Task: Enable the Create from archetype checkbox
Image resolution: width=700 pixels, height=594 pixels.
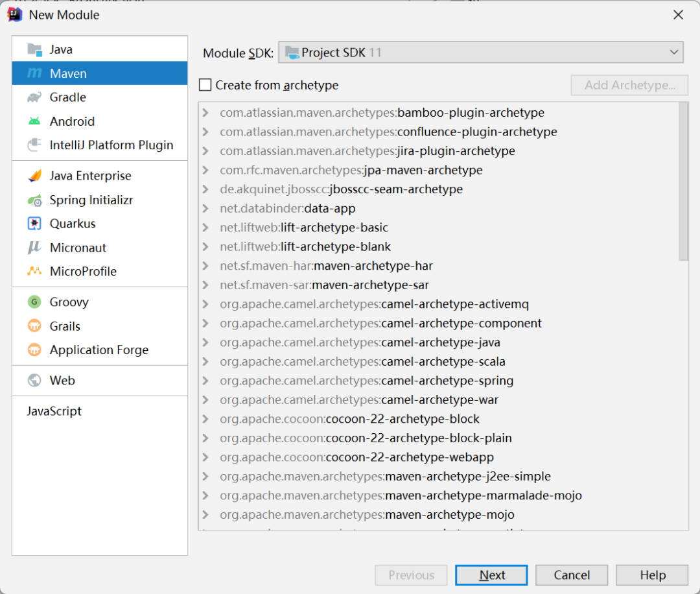Action: point(205,85)
